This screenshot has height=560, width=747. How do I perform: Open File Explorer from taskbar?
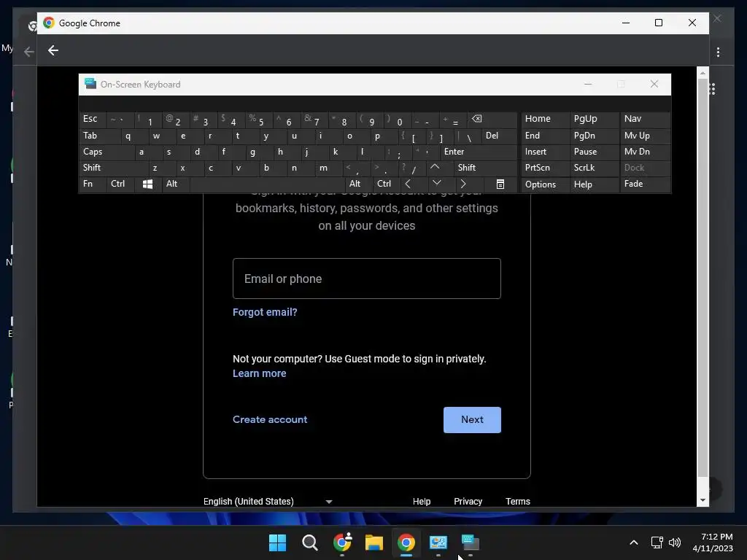[374, 542]
